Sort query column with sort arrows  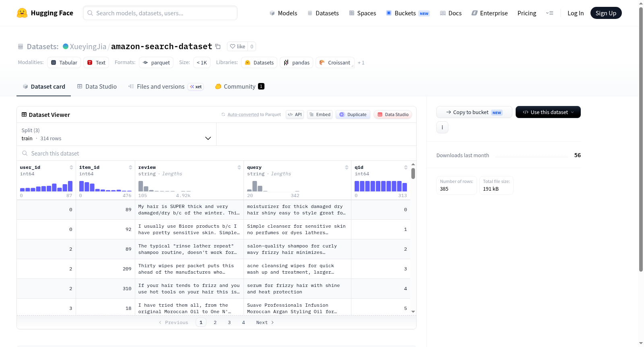click(347, 167)
